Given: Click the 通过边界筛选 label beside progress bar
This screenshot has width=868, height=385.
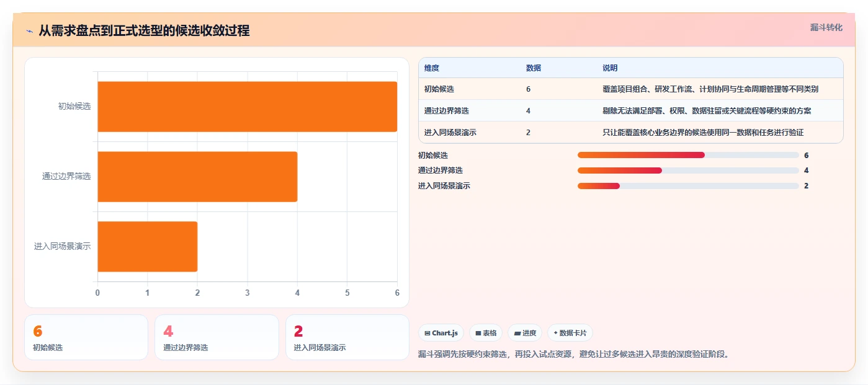Looking at the screenshot, I should pyautogui.click(x=441, y=170).
